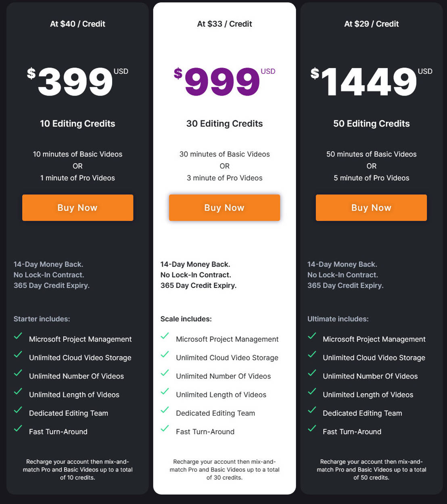Select the 30 Editing Credits heading

(x=224, y=123)
